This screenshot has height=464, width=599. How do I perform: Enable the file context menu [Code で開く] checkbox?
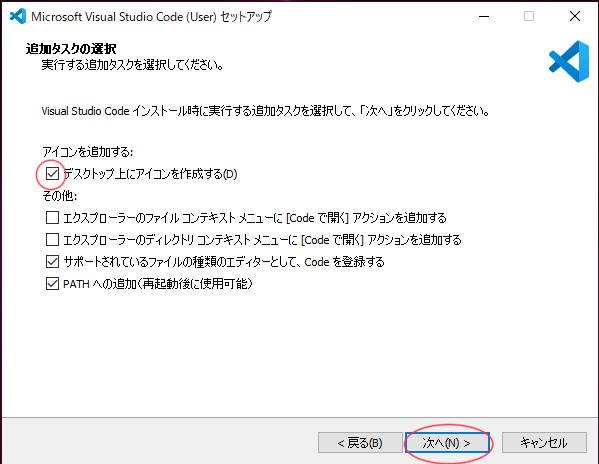pyautogui.click(x=52, y=218)
